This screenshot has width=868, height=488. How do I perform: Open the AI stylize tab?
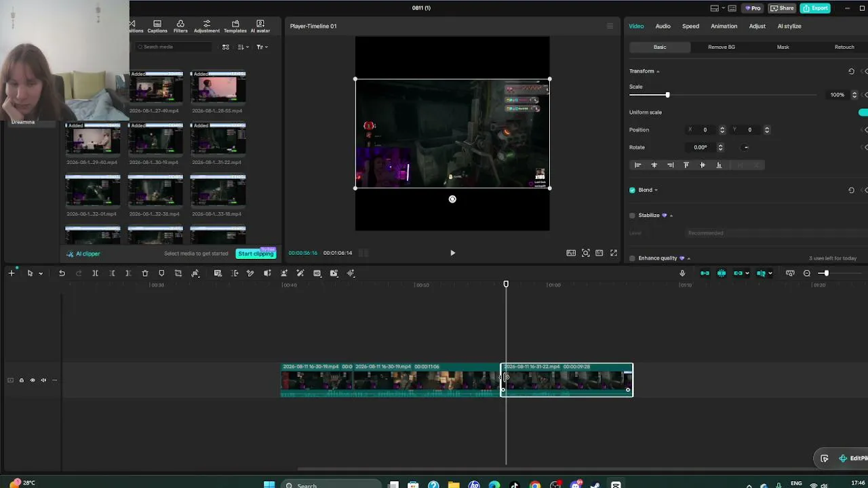pyautogui.click(x=789, y=26)
